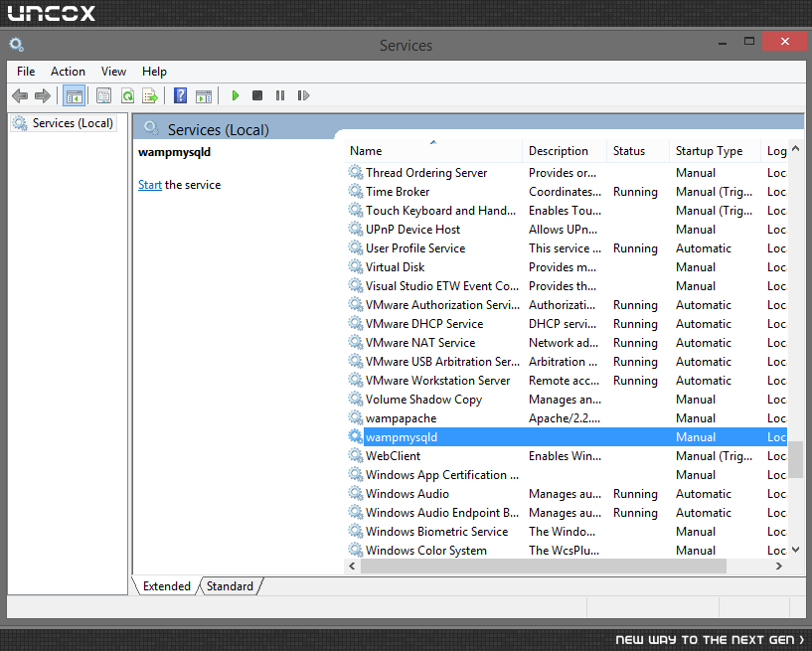
Task: Click the vertical scrollbar down arrow
Action: pos(796,550)
